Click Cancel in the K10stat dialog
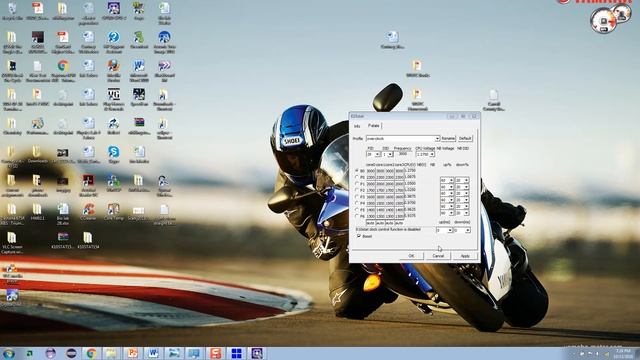Screen dimensions: 640x360 pos(438,256)
